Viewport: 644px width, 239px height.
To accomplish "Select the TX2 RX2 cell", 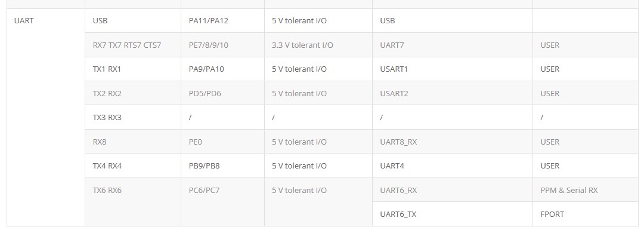I will point(132,93).
